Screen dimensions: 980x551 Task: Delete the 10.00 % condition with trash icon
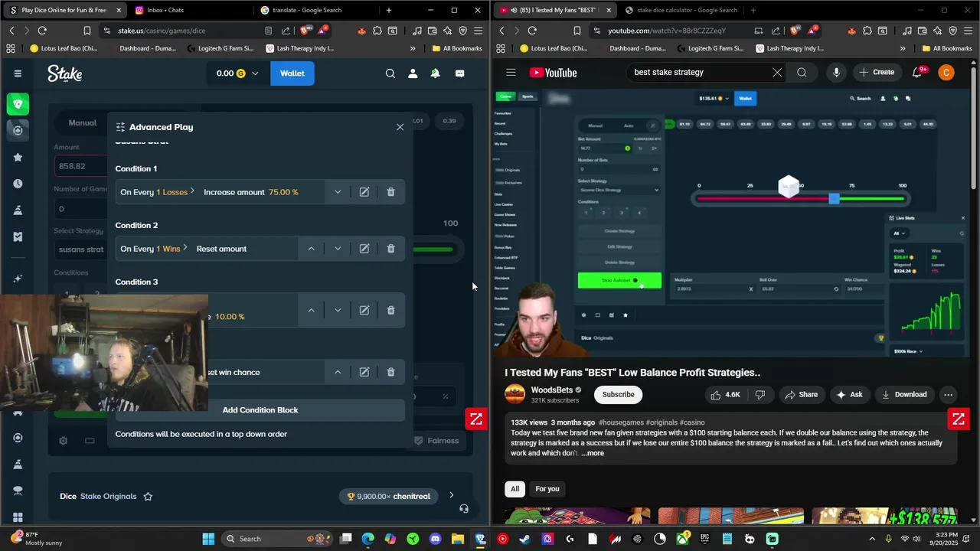[x=390, y=310]
